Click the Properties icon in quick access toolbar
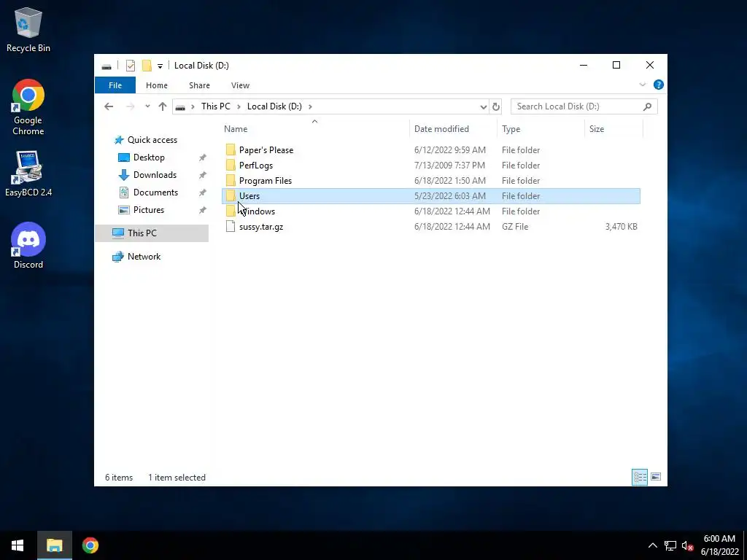 pos(130,66)
